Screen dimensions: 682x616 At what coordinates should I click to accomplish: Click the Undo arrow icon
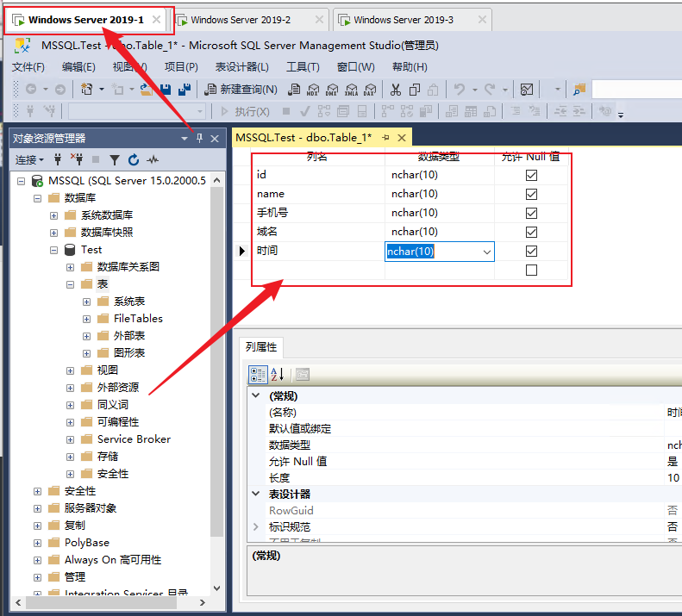pyautogui.click(x=459, y=90)
